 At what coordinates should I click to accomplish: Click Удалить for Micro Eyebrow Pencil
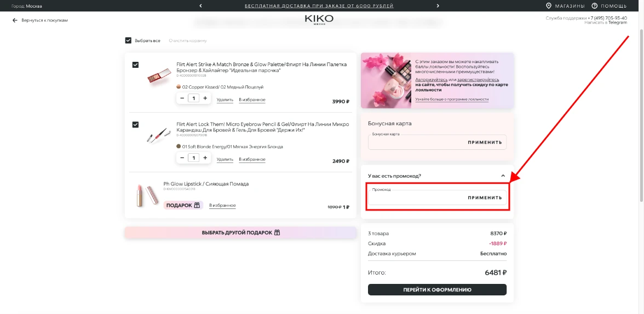pyautogui.click(x=225, y=159)
